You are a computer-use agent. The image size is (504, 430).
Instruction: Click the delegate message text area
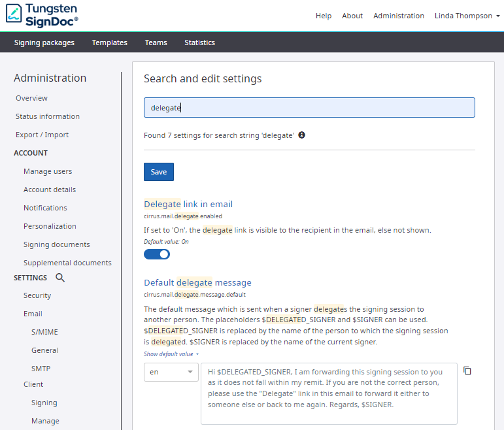tap(329, 393)
